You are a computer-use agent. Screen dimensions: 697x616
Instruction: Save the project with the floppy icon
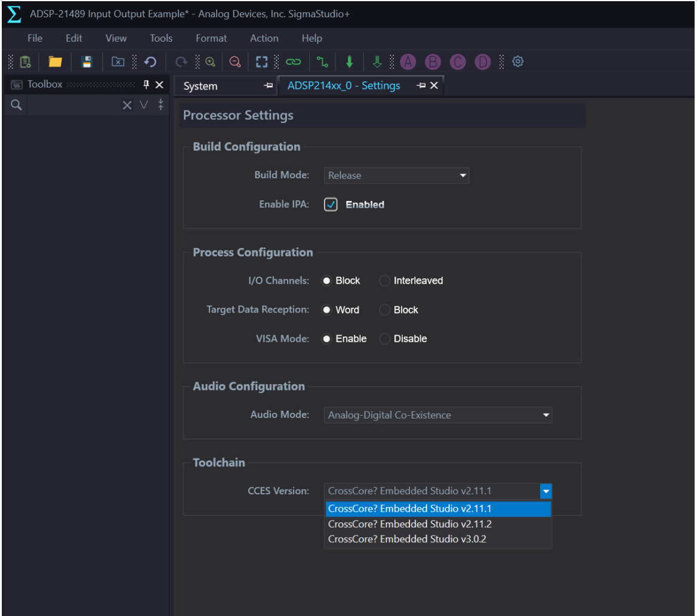pos(87,62)
